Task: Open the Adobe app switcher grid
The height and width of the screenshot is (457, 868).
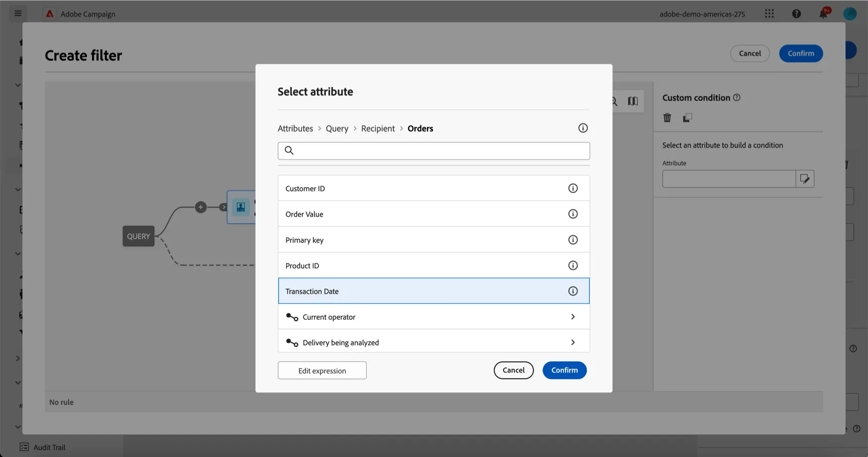Action: tap(769, 14)
